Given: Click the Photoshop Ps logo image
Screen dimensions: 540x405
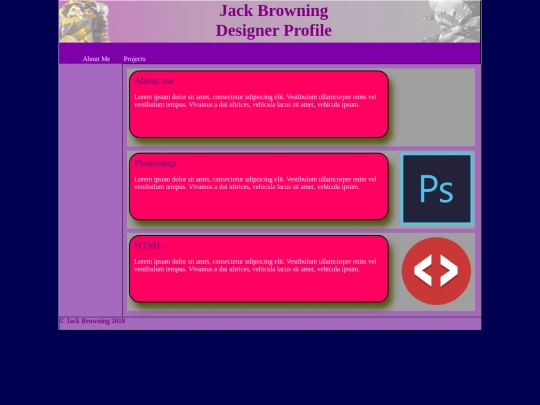Looking at the screenshot, I should 437,189.
